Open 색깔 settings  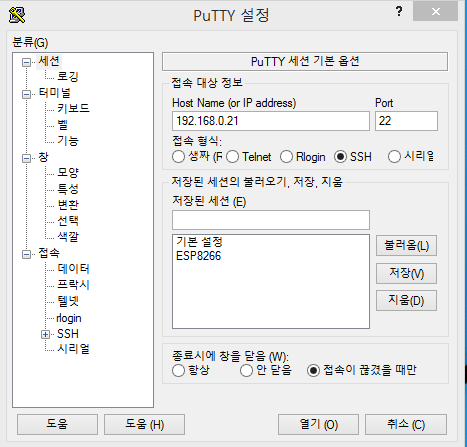click(68, 237)
